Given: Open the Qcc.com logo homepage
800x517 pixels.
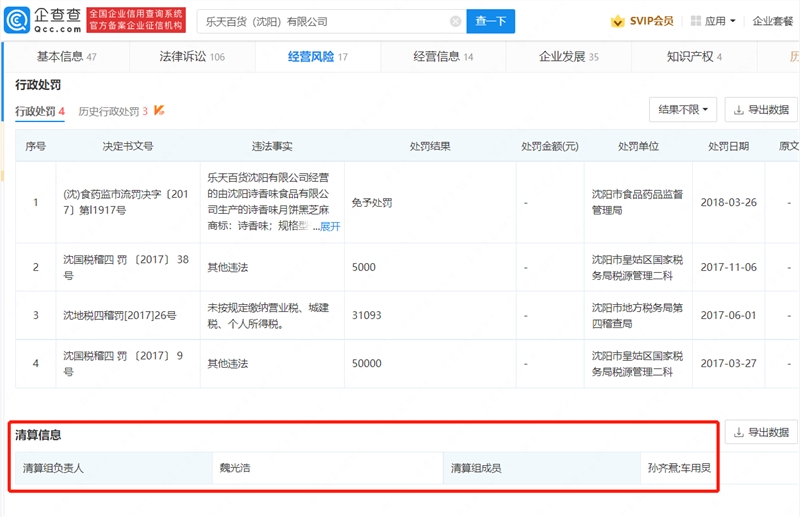Looking at the screenshot, I should point(43,21).
